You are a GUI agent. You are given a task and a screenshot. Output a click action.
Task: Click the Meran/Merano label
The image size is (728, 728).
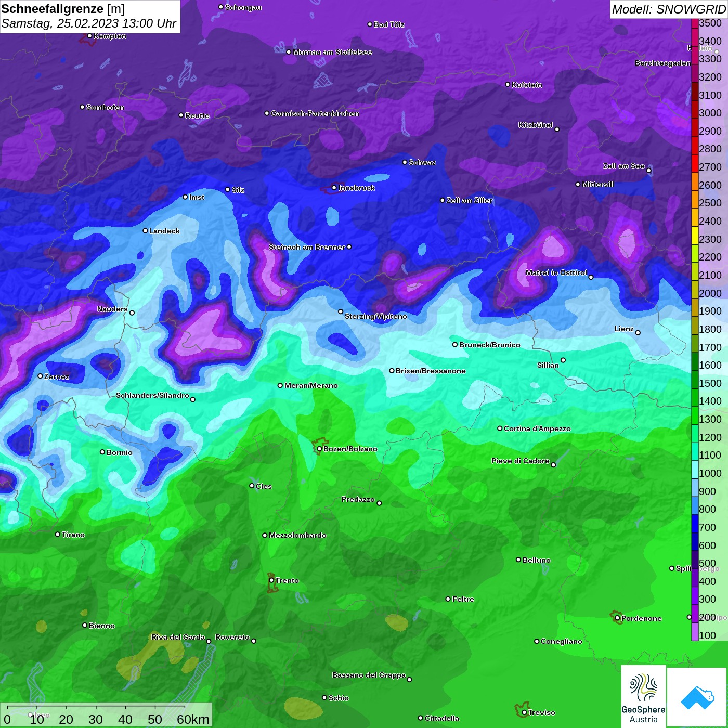coord(311,385)
